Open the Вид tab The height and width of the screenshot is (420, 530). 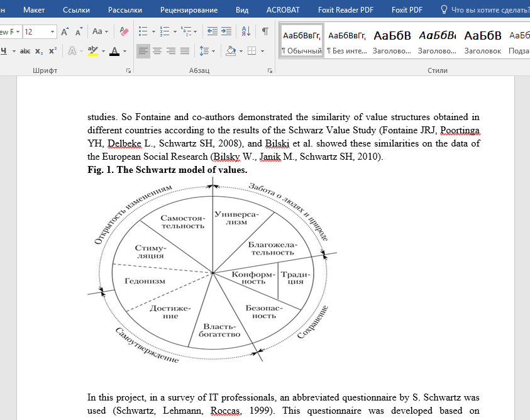point(242,10)
